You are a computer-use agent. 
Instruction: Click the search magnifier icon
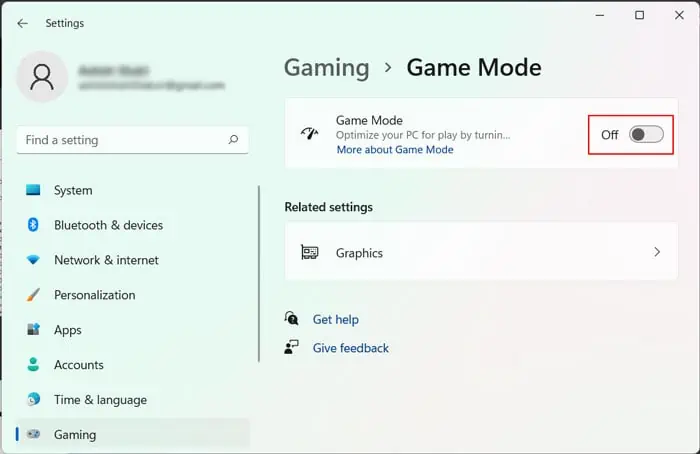click(233, 140)
